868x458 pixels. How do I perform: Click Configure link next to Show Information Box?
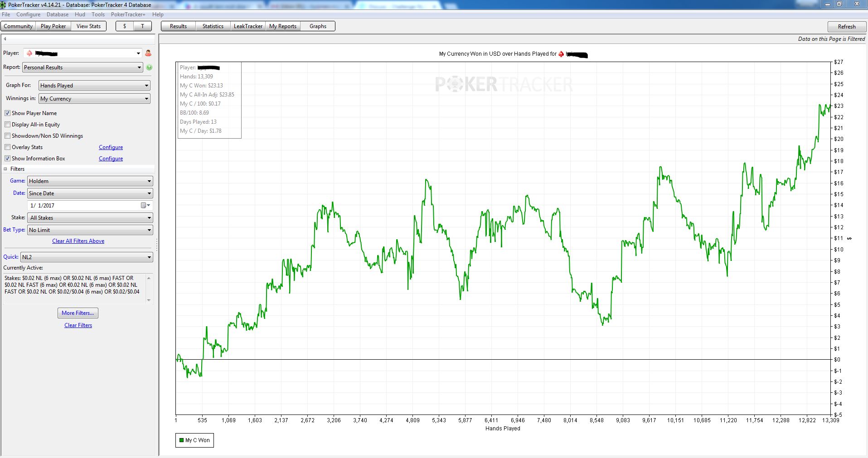tap(111, 159)
